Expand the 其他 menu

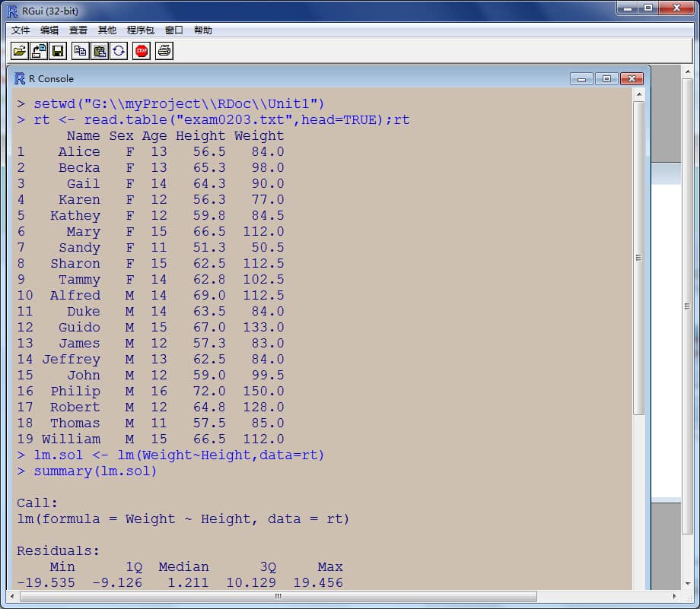click(x=107, y=30)
